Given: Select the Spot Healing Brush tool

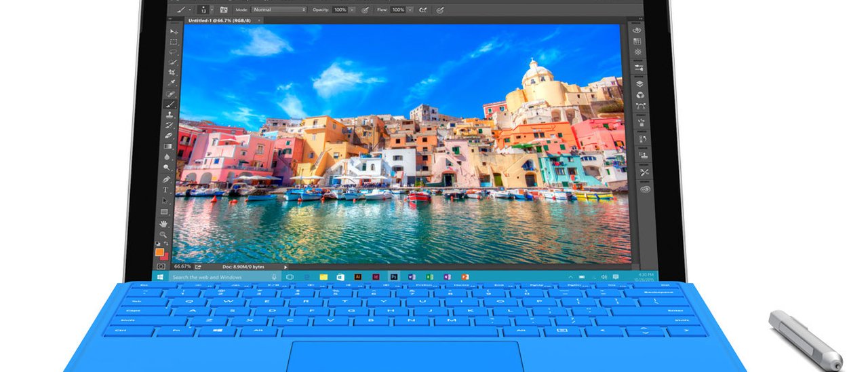Looking at the screenshot, I should coord(172,94).
